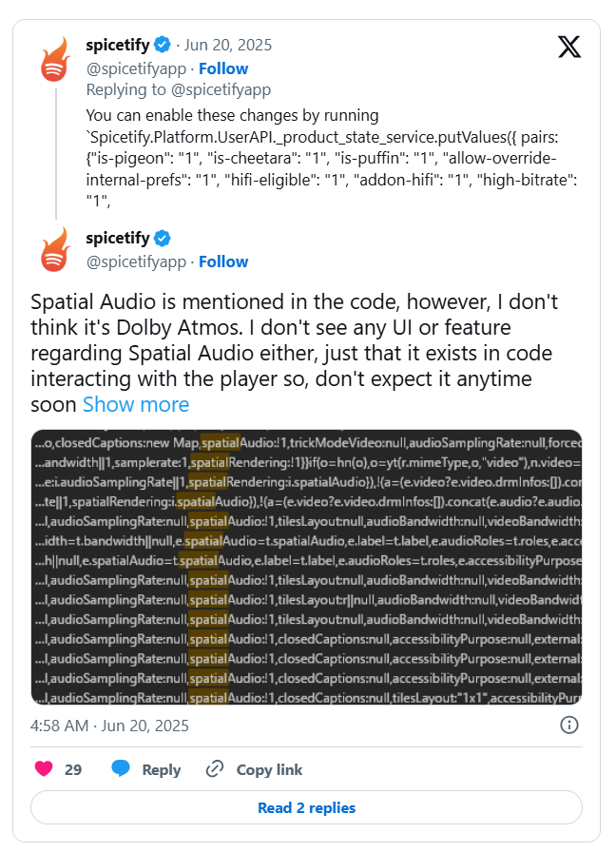Click the Reply text label

click(x=162, y=769)
